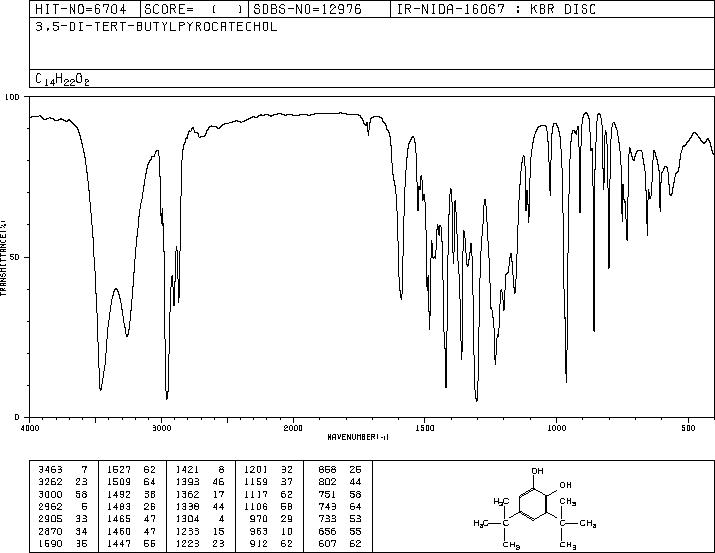Click the x-axis tick label 4000
Screen dimensions: 715x553
(30, 428)
